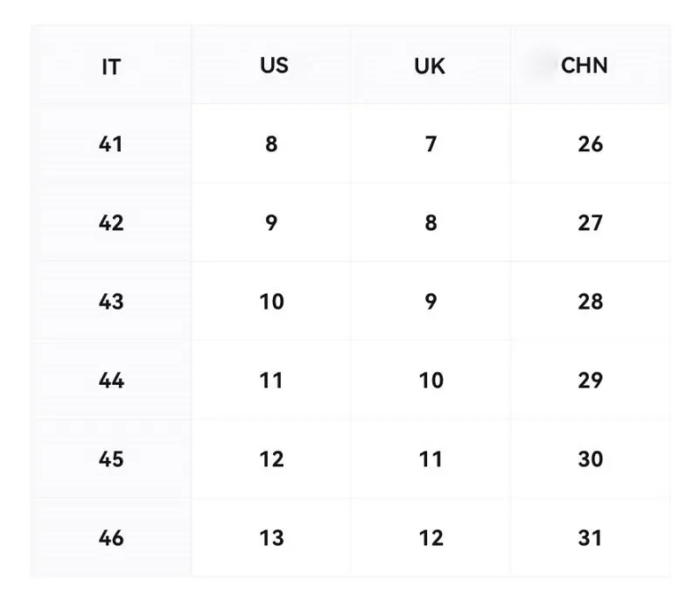Click CHN size 31 cell
Viewport: 700px width, 595px height.
coord(590,538)
